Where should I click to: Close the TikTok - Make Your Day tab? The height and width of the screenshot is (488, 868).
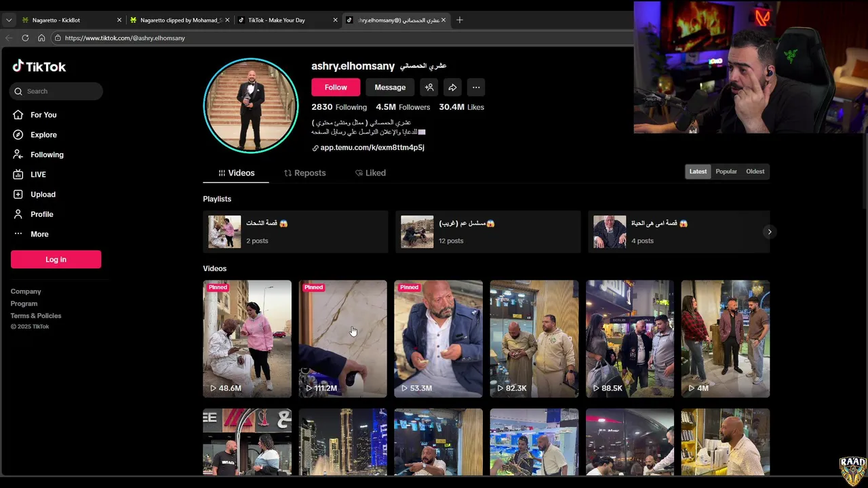point(335,20)
